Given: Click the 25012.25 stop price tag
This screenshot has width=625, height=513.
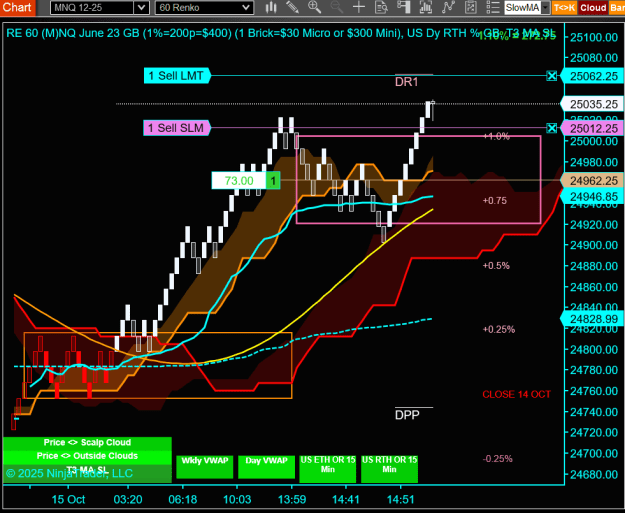Looking at the screenshot, I should [592, 128].
